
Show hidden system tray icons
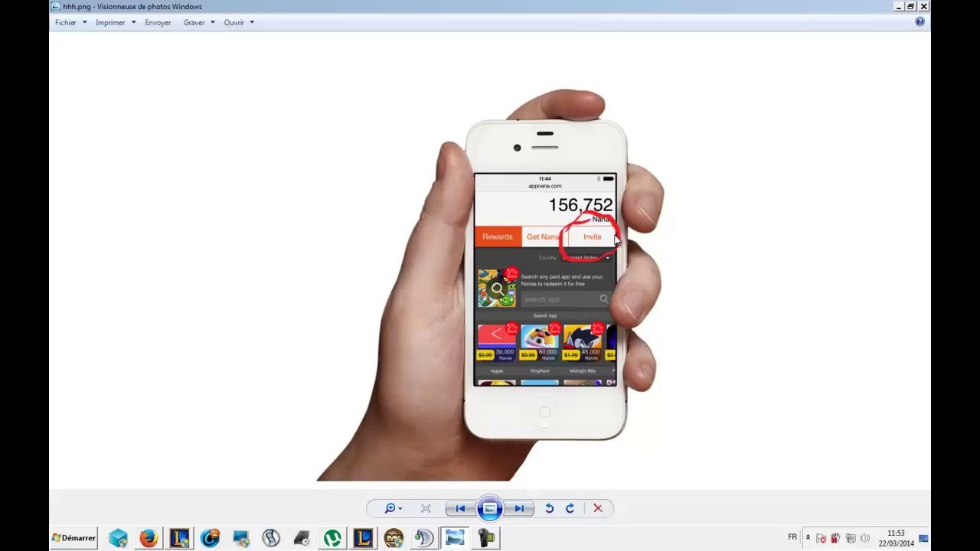click(x=808, y=538)
